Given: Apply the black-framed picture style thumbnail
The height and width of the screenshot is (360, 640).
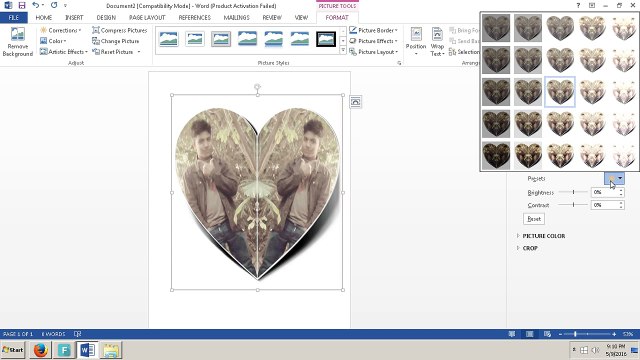Looking at the screenshot, I should pos(326,39).
